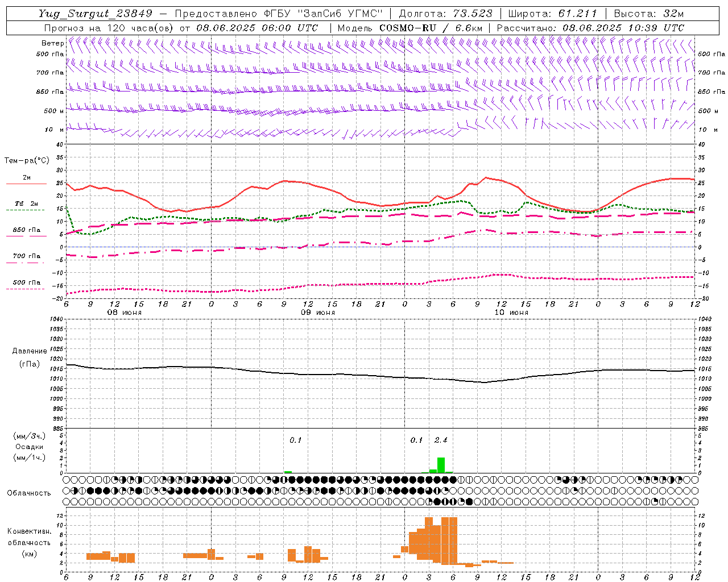Click the Давление panel label
Viewport: 728px width, 582px height.
(x=30, y=351)
